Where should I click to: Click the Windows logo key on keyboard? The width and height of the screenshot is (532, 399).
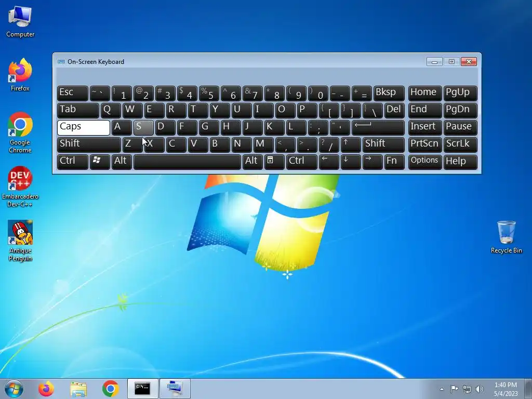99,162
